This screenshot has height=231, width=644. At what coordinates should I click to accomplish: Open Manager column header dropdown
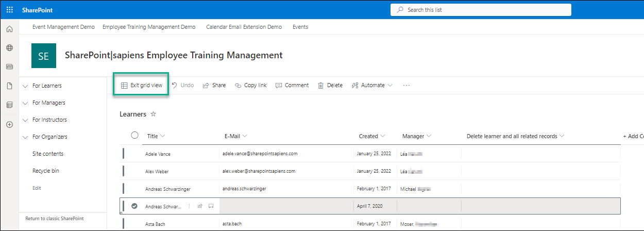click(417, 136)
